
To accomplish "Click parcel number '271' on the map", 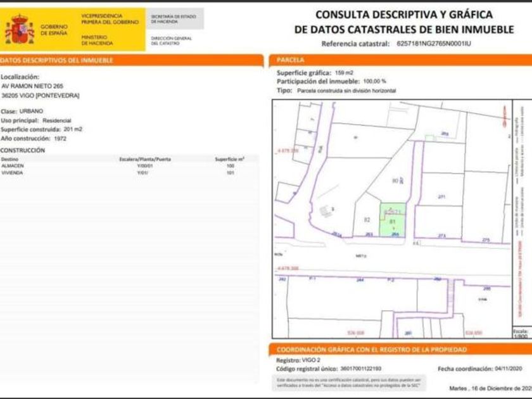I will pos(441,196).
